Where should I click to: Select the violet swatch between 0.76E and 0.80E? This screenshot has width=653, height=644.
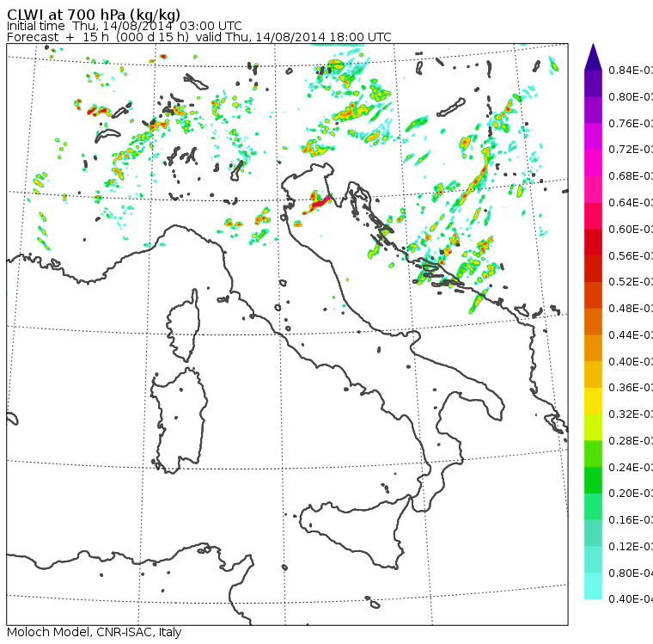click(593, 110)
